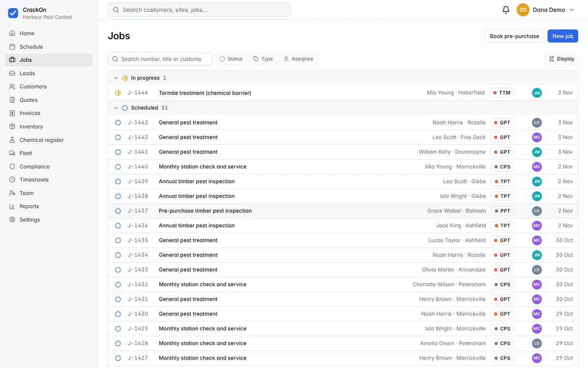Toggle status circle for job J-1433
This screenshot has width=588, height=368.
point(118,270)
